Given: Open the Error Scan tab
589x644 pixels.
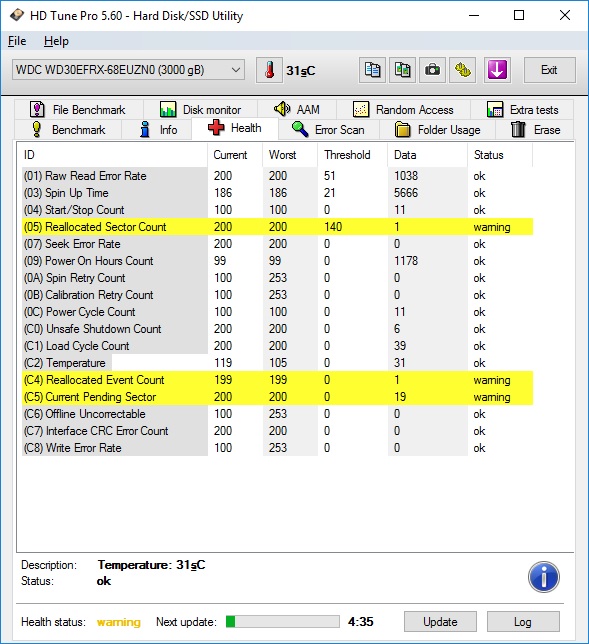Looking at the screenshot, I should (x=329, y=130).
